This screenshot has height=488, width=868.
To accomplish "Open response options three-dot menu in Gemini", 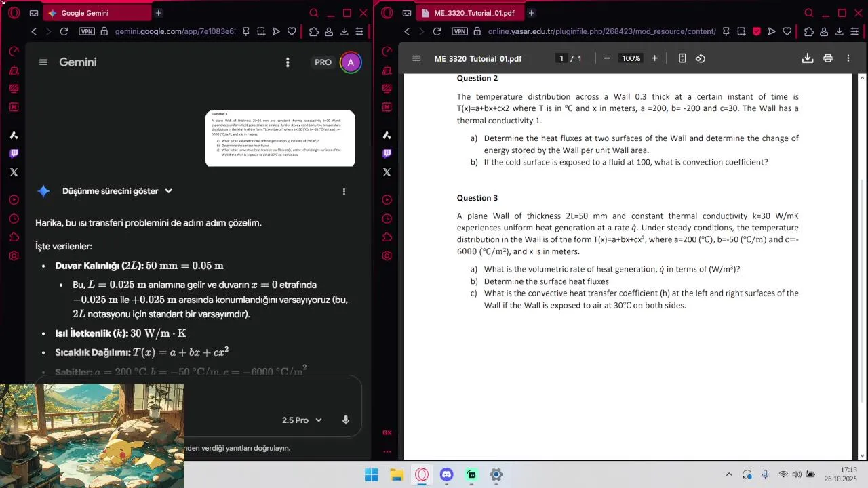I will coord(344,191).
